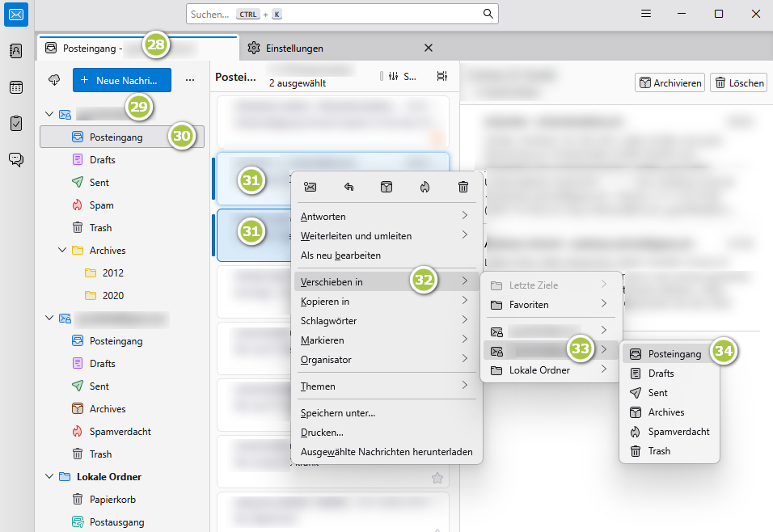This screenshot has height=532, width=773.
Task: Open the Address Book from the left sidebar
Action: point(16,51)
